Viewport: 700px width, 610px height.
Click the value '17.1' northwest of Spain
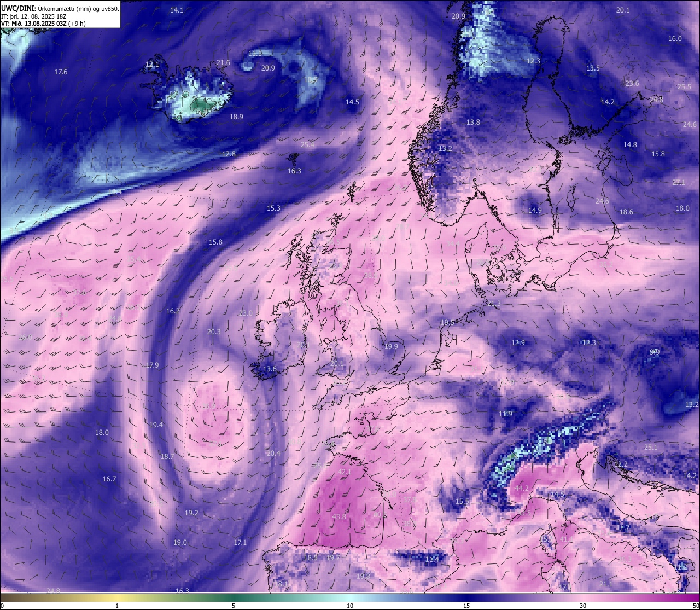pyautogui.click(x=240, y=543)
